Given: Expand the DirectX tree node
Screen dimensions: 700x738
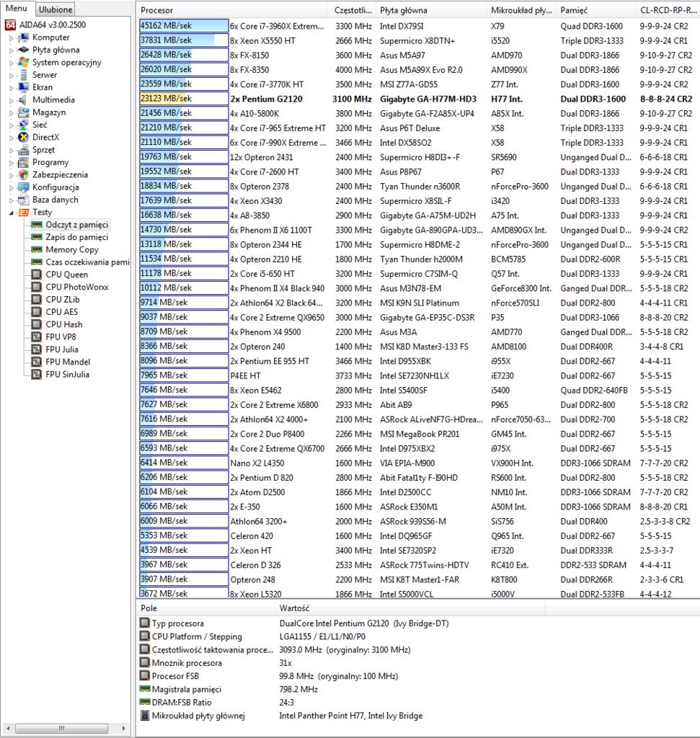Looking at the screenshot, I should click(12, 138).
